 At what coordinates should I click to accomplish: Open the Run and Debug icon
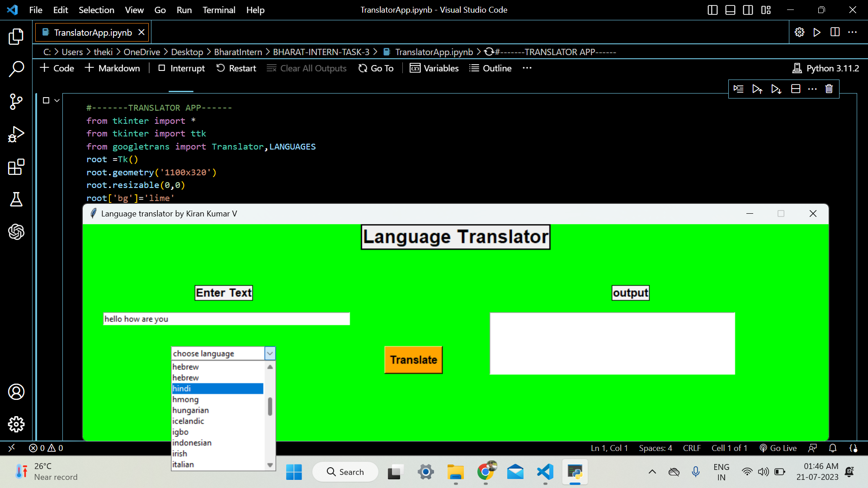click(x=16, y=134)
